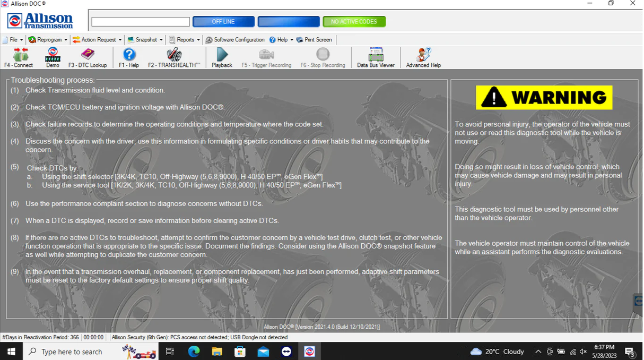Click the Print Screen button
644x360 pixels.
pos(315,40)
